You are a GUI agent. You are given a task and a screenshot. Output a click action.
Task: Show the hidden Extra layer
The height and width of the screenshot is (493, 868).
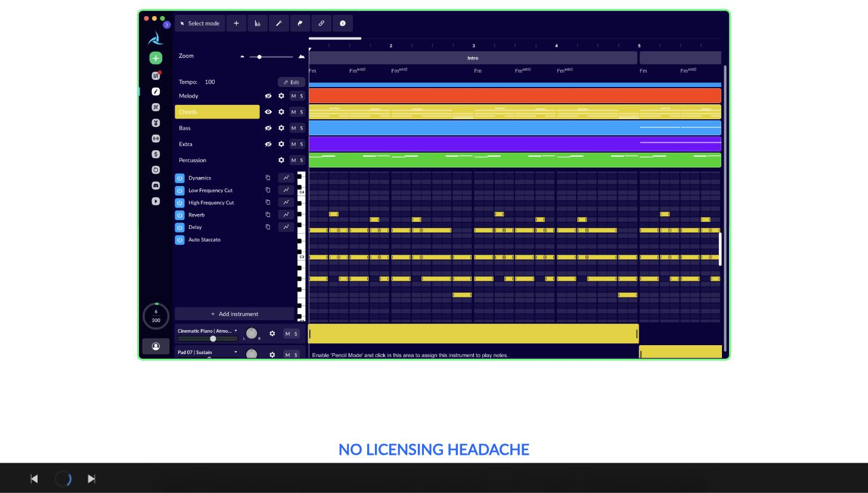click(x=268, y=144)
